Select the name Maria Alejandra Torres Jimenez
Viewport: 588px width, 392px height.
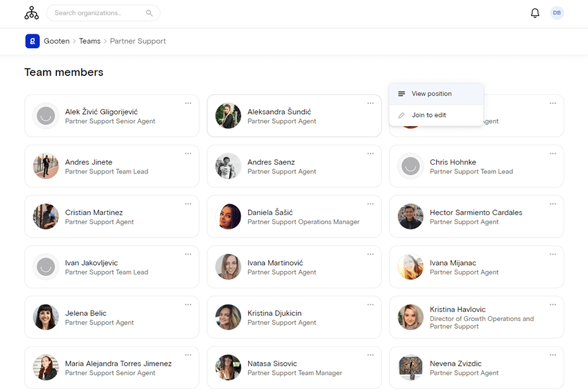point(118,363)
